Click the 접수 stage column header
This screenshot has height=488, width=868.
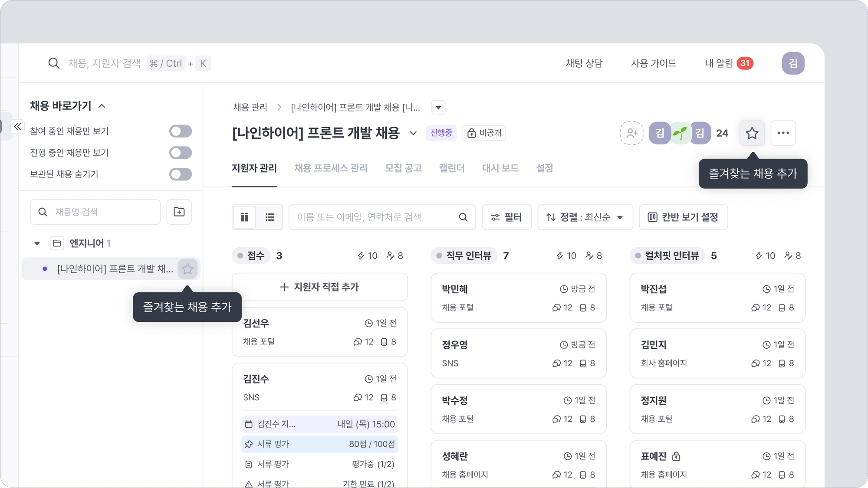pos(251,256)
